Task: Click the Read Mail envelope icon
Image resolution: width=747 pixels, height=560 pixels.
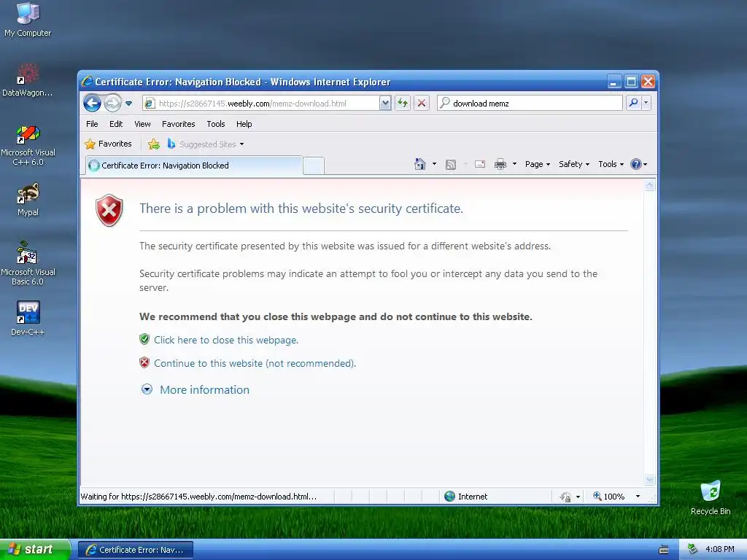Action: pos(480,164)
